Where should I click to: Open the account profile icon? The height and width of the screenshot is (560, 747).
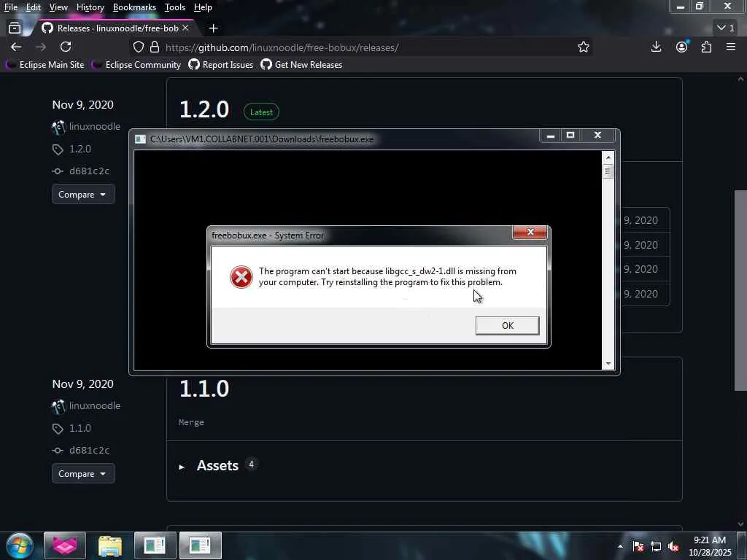682,47
